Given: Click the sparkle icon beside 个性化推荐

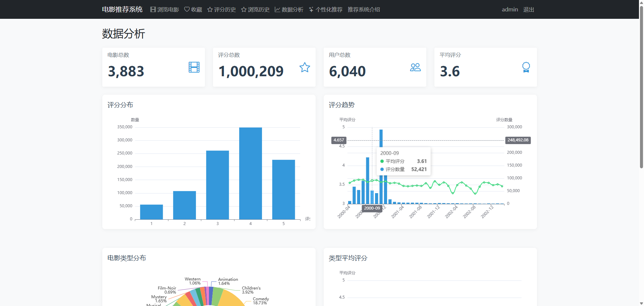Looking at the screenshot, I should [x=311, y=9].
